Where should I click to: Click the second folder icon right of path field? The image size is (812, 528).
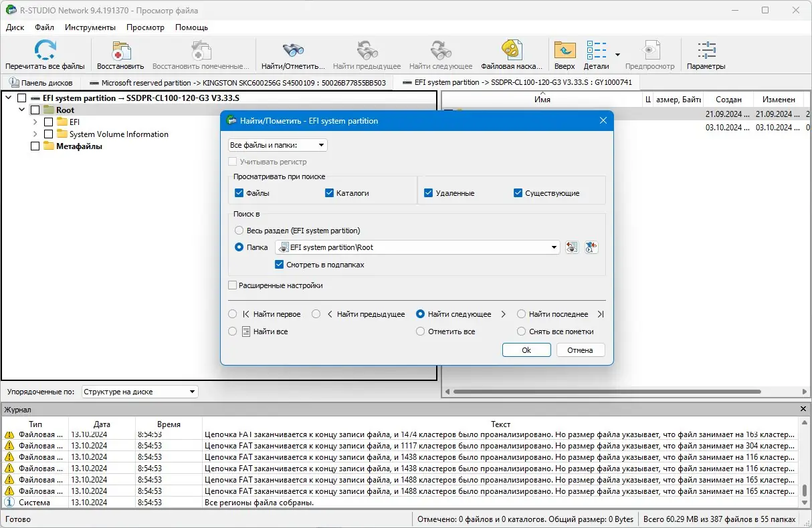coord(591,247)
